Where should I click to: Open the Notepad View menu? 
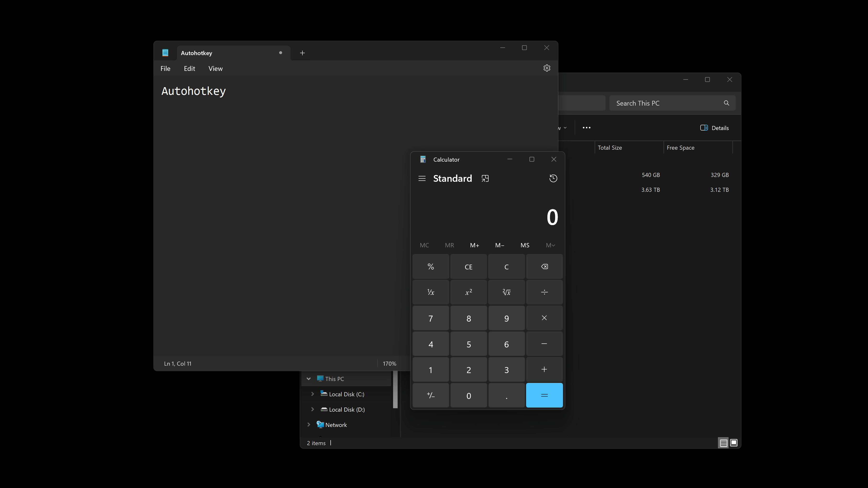point(216,68)
